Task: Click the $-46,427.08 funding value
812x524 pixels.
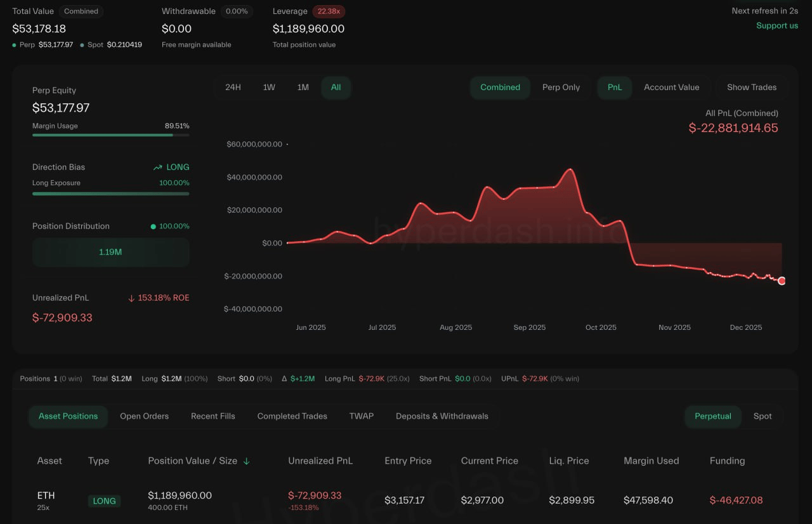Action: [x=736, y=501]
